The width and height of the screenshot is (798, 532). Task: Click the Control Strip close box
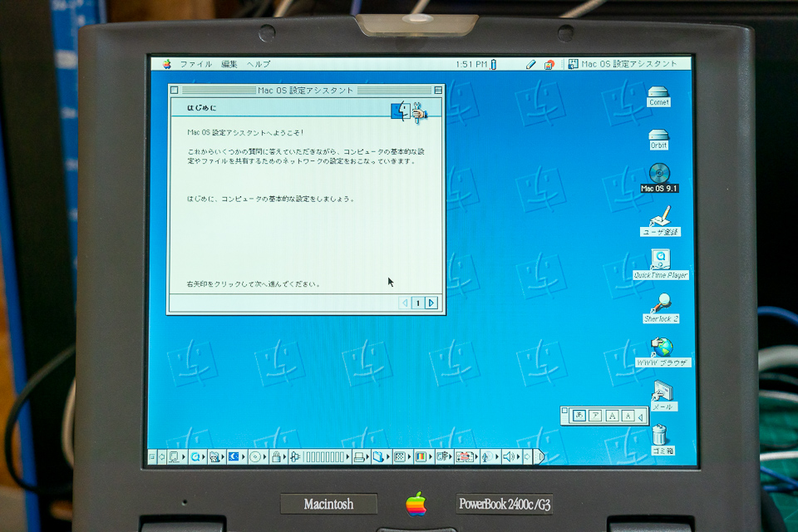[x=152, y=456]
